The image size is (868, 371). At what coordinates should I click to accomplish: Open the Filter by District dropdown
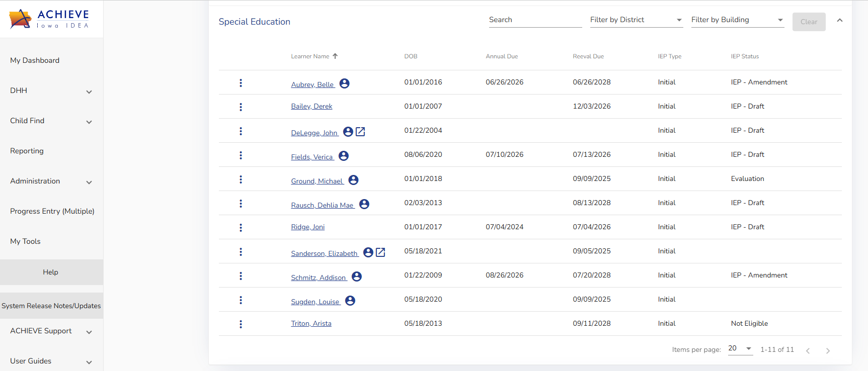636,20
